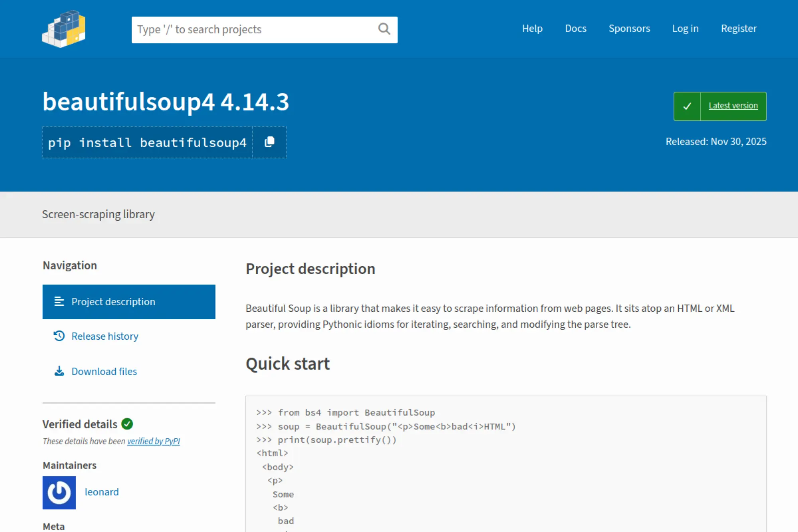This screenshot has height=532, width=798.
Task: Click the PyPI cubes logo
Action: [x=64, y=29]
